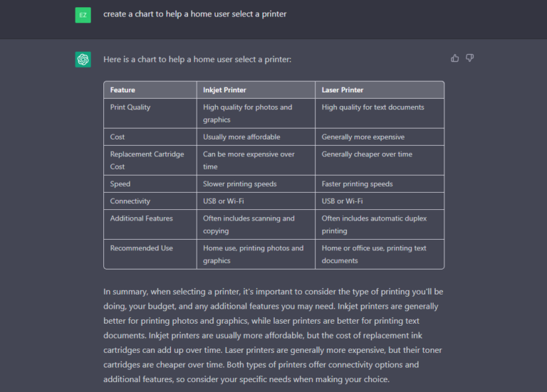Screen dimensions: 547x392
Task: Click the Feature column header
Action: tap(123, 90)
